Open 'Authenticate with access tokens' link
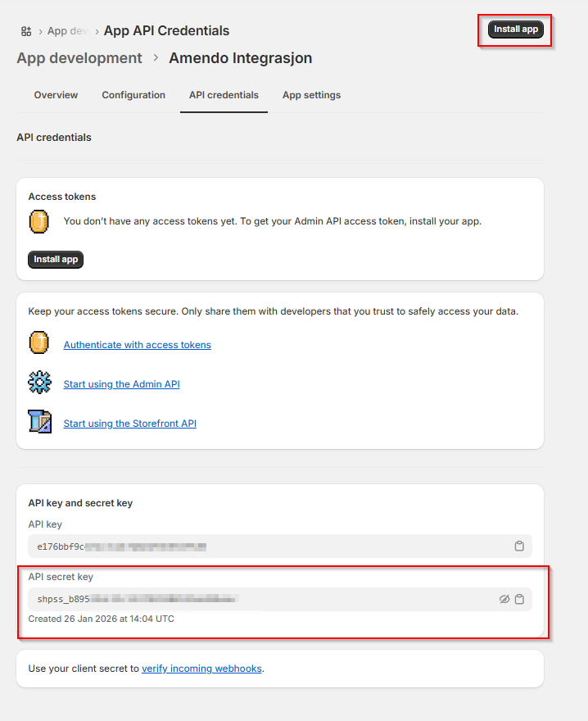The image size is (588, 721). point(137,345)
